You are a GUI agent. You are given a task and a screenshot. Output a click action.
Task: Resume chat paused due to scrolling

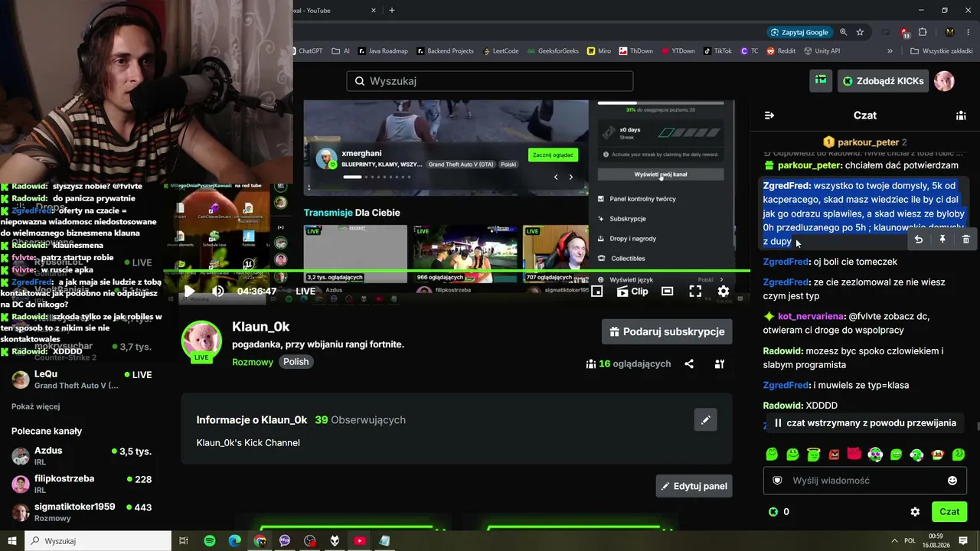(864, 423)
